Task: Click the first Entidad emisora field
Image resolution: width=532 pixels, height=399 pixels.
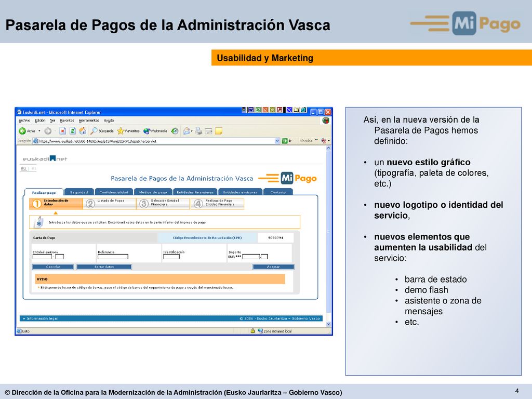Action: (42, 257)
